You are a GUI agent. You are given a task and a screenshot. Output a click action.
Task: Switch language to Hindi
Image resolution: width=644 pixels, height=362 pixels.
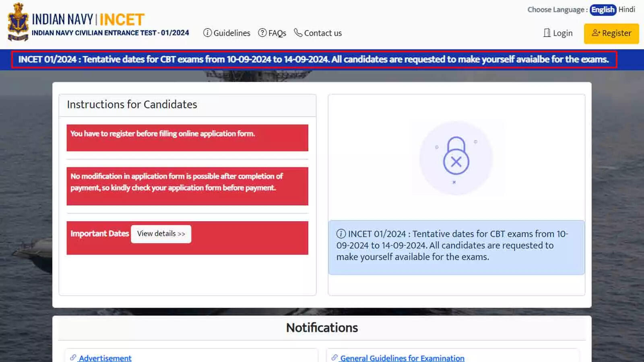pos(627,10)
